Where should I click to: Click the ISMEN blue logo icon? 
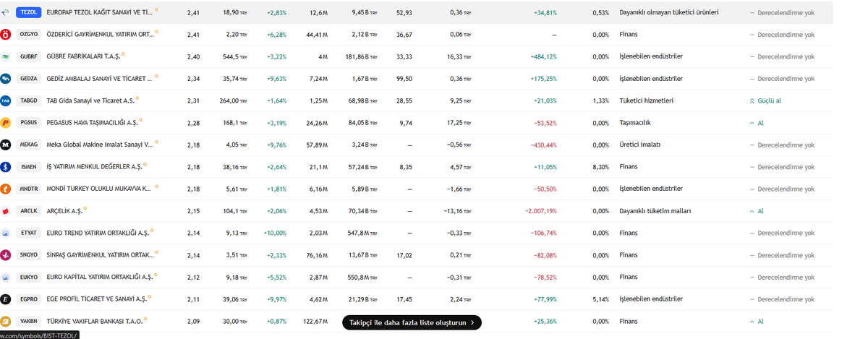pyautogui.click(x=6, y=167)
